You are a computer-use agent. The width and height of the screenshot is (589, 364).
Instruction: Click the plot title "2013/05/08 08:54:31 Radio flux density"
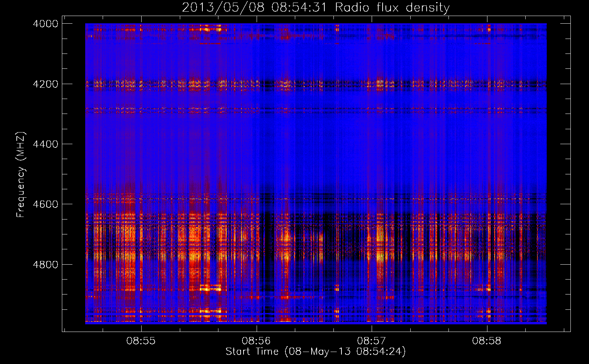point(316,8)
